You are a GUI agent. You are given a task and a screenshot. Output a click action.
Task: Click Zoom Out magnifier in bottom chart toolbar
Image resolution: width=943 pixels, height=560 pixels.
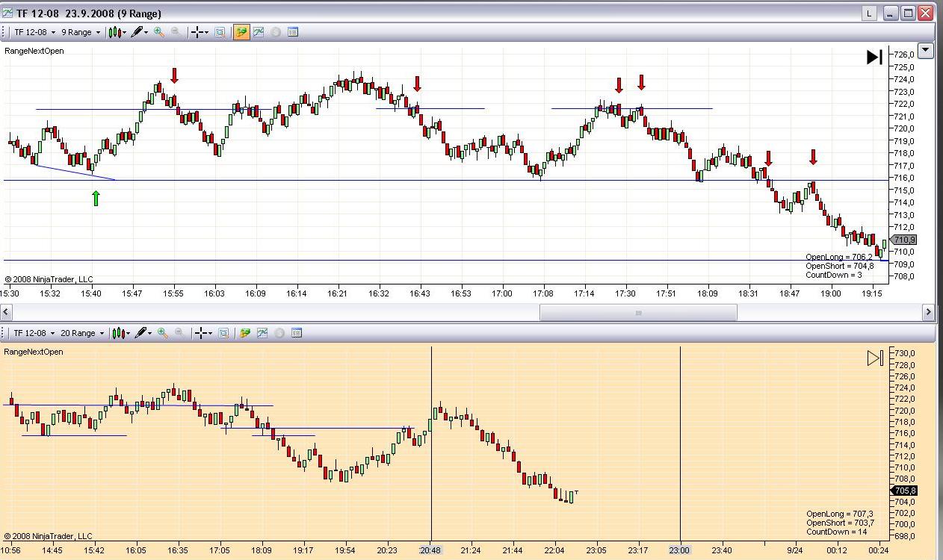click(x=179, y=333)
